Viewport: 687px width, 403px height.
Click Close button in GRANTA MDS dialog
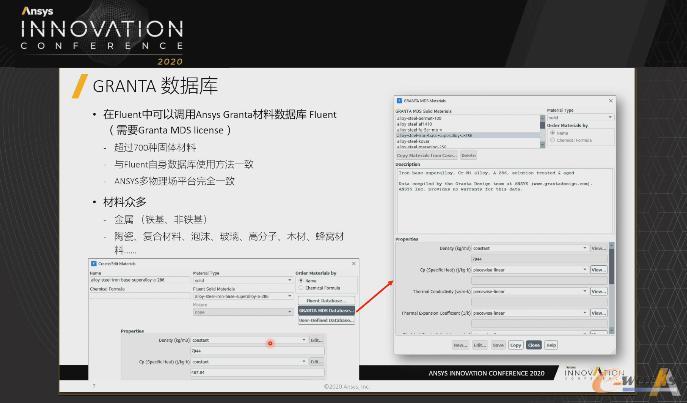point(534,345)
